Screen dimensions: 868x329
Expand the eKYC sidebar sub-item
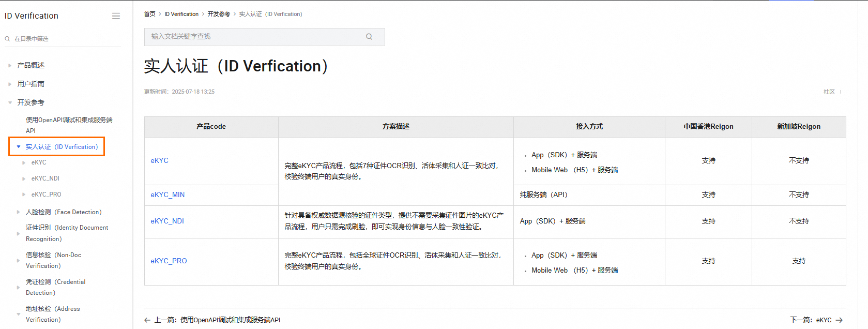coord(24,163)
